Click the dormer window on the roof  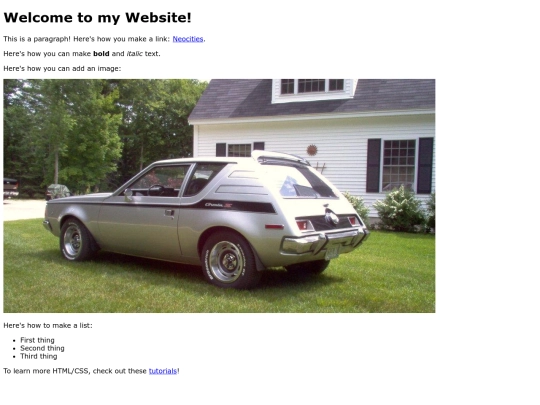point(312,86)
